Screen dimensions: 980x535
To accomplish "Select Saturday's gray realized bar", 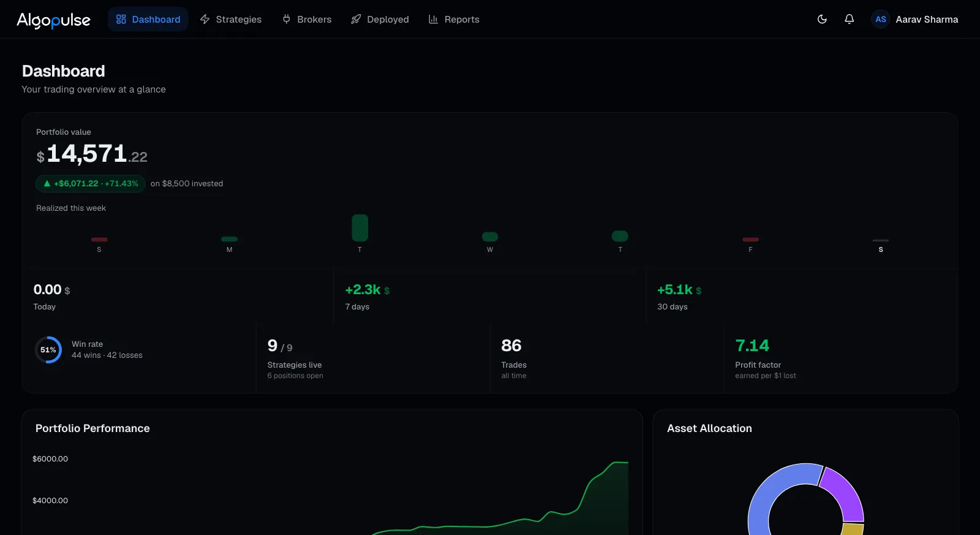I will (881, 240).
